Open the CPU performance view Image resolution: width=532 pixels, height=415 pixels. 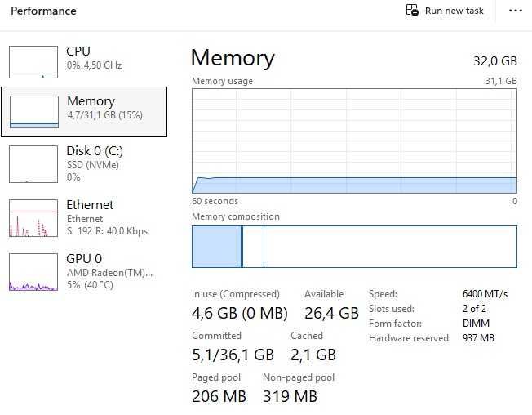[78, 51]
